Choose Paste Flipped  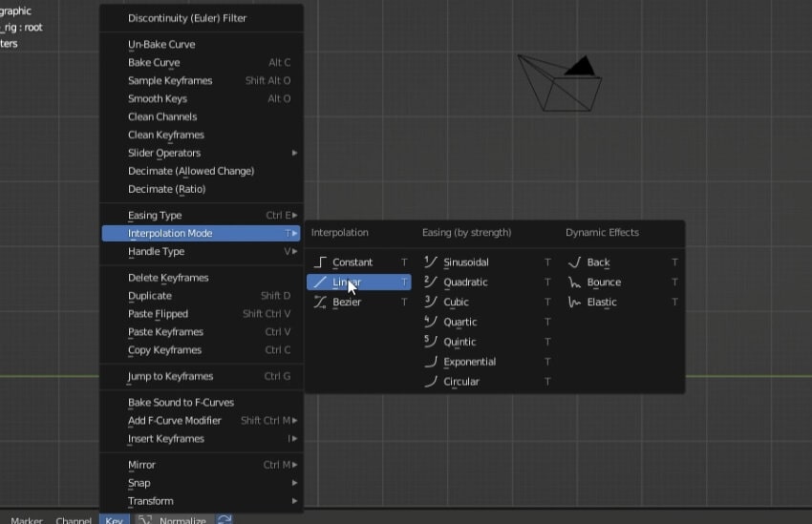202,314
